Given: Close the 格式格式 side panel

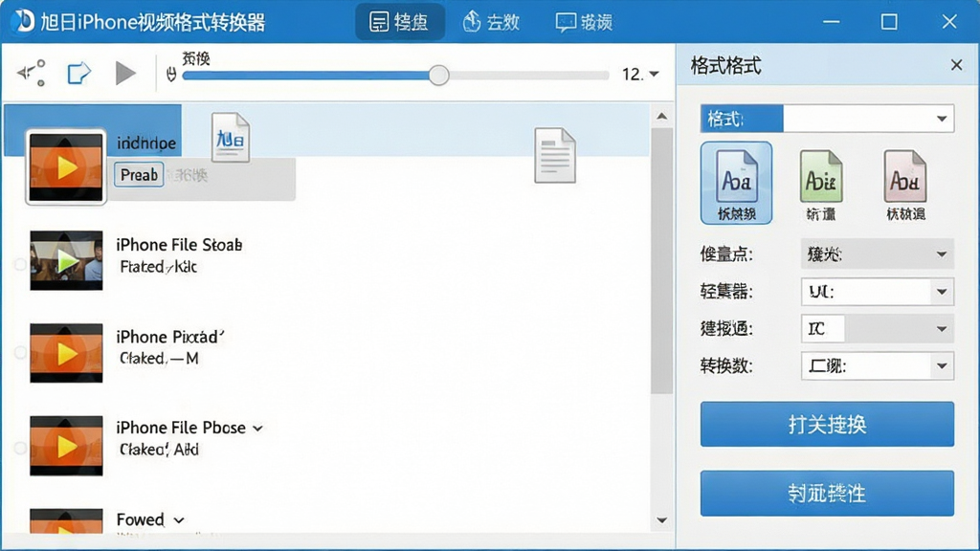Looking at the screenshot, I should point(956,65).
